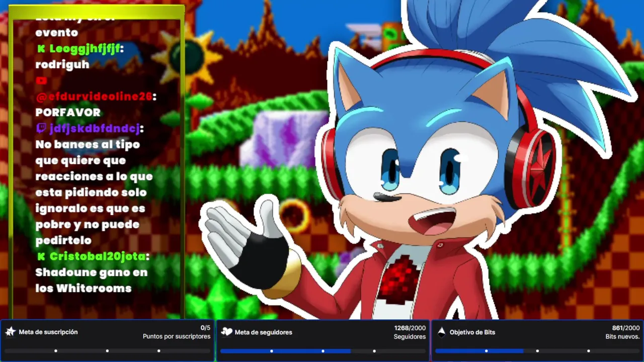
Task: Click the green Kick icon beside Cristobal20jota
Action: [41, 256]
